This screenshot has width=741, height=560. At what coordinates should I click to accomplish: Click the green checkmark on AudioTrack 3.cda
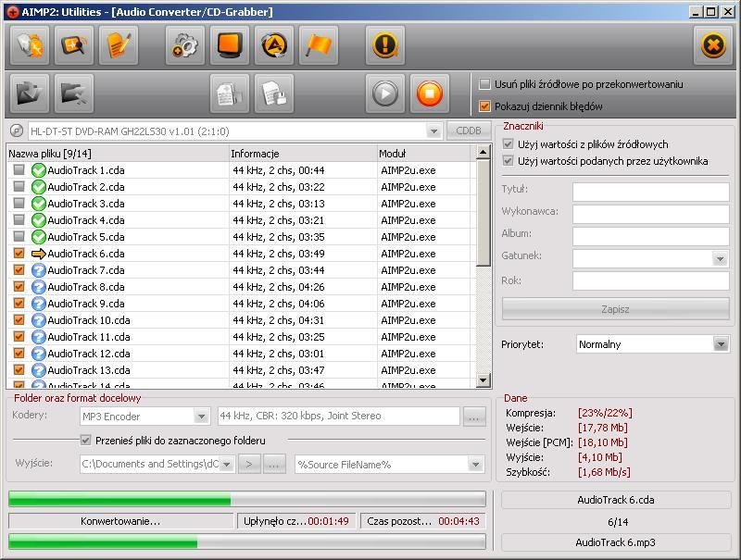(38, 204)
